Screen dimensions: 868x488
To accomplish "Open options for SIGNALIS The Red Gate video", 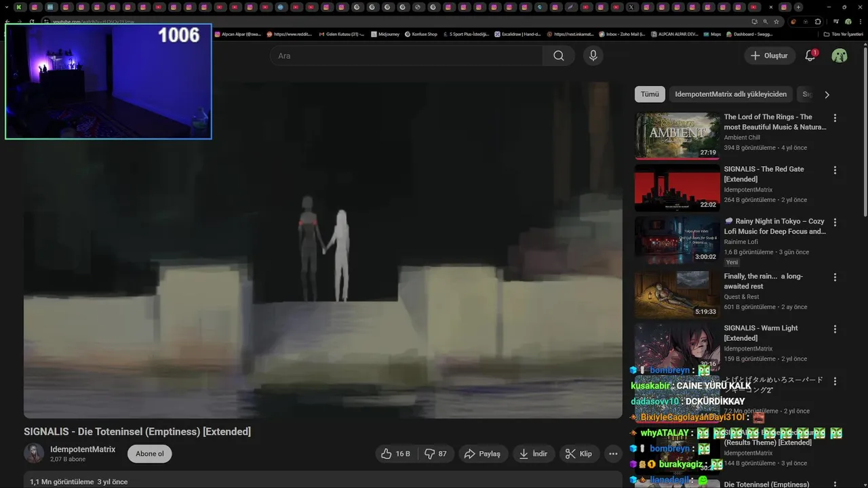I will (835, 170).
